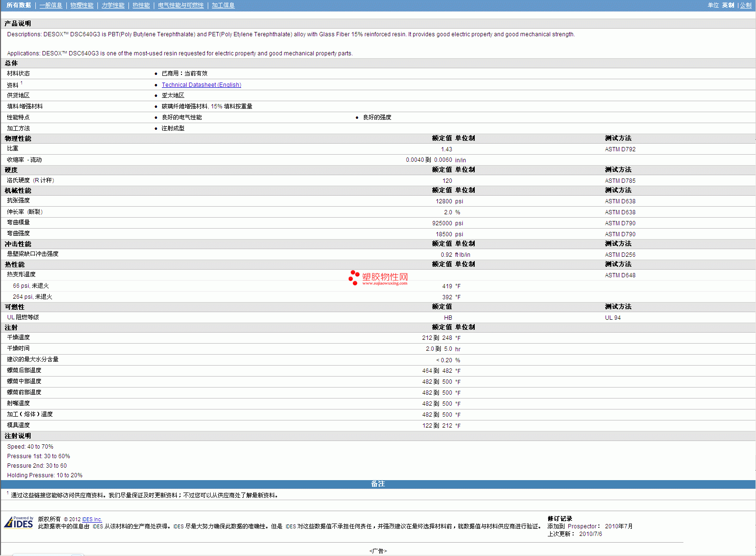Viewport: 756px width, 556px height.
Task: Click the 供货地区 row label
Action: (18, 95)
